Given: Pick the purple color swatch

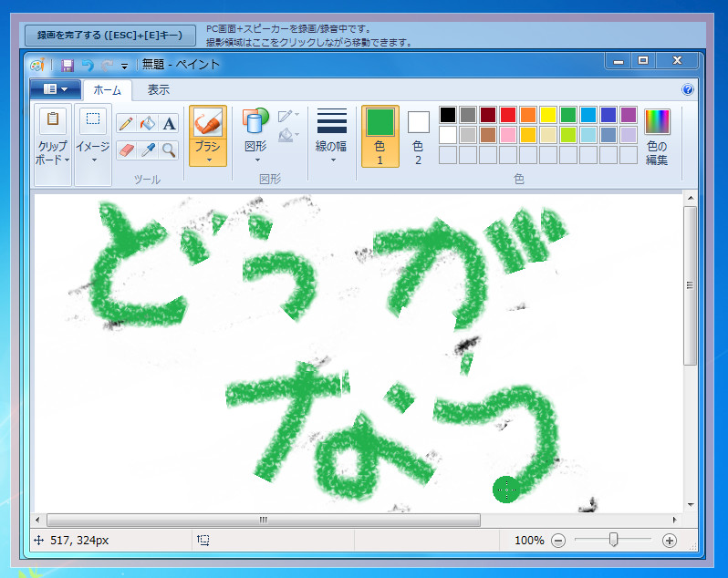Looking at the screenshot, I should point(629,115).
